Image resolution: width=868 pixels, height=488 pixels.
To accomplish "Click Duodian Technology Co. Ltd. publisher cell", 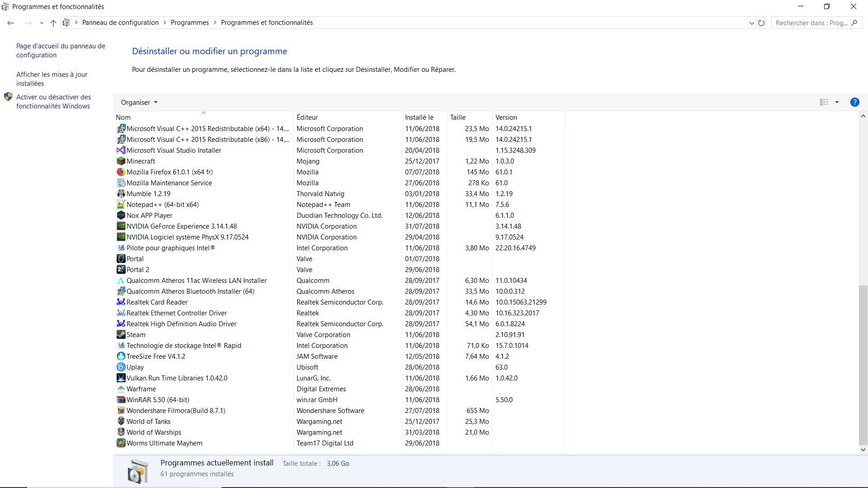I will (340, 216).
